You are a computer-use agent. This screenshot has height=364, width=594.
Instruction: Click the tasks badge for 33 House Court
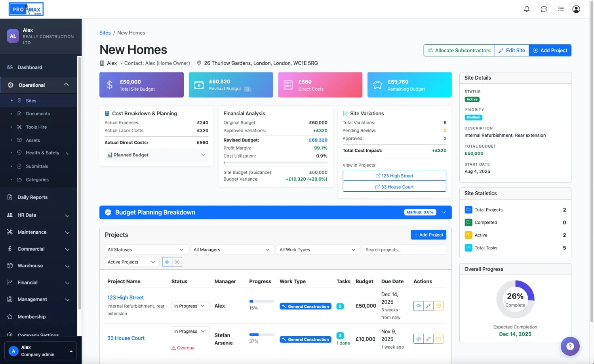340,335
